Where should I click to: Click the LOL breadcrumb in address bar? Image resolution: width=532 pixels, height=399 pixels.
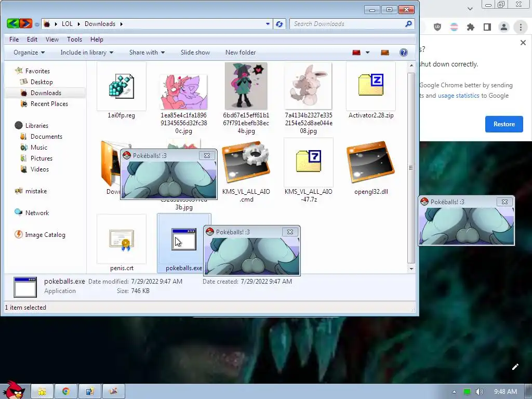pyautogui.click(x=67, y=24)
